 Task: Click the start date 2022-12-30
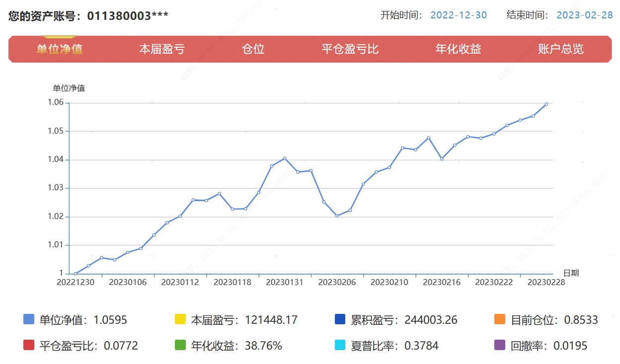458,15
